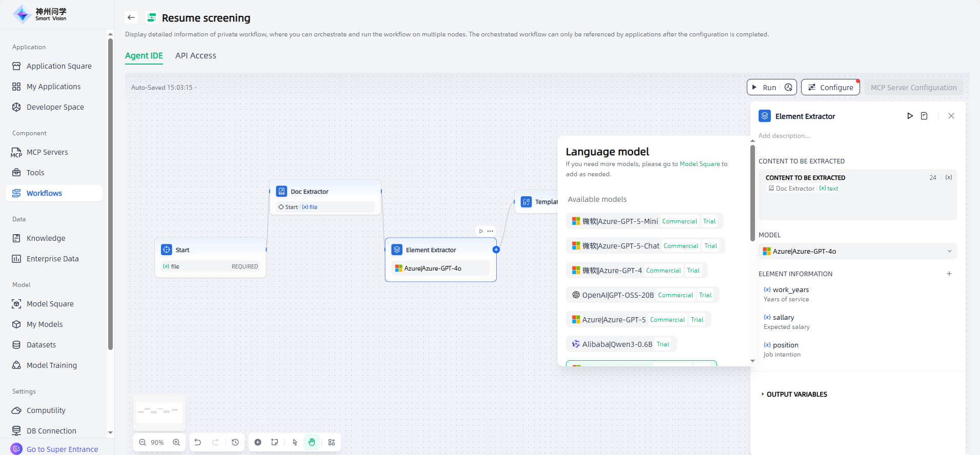Toggle the hand pan mode
Viewport: 980px width, 455px height.
click(x=312, y=442)
